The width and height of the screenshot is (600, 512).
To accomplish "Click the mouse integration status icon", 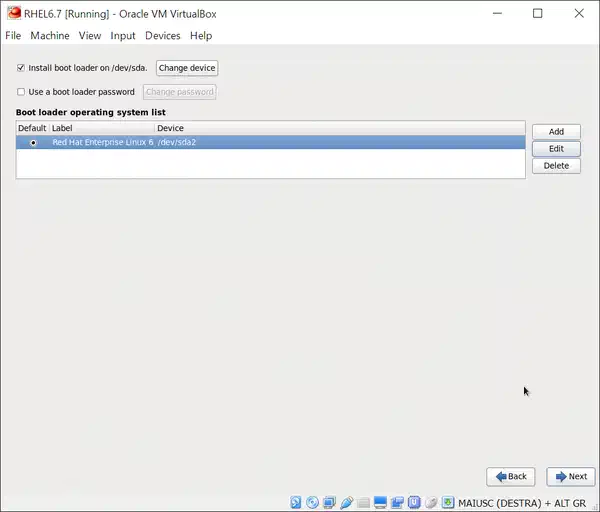I will click(431, 502).
